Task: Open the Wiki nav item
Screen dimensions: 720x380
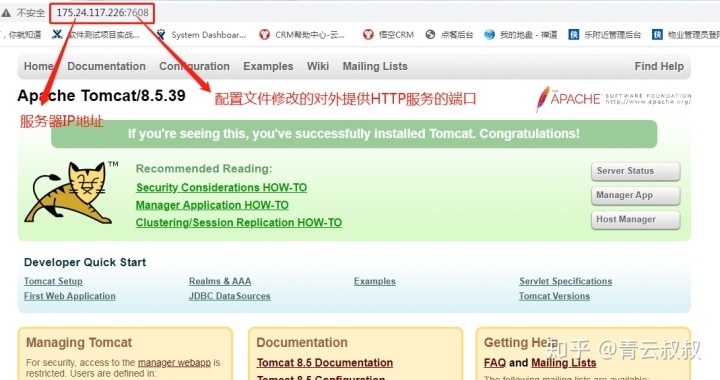Action: pos(318,67)
